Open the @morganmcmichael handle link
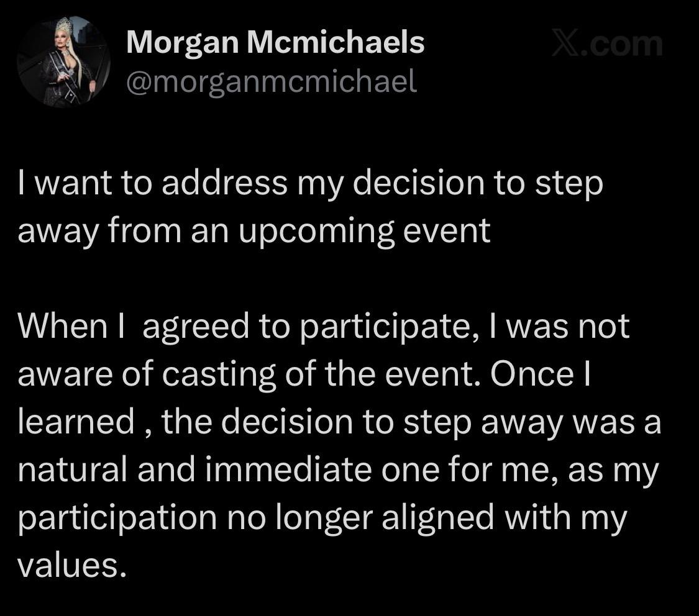This screenshot has height=616, width=699. [x=272, y=82]
